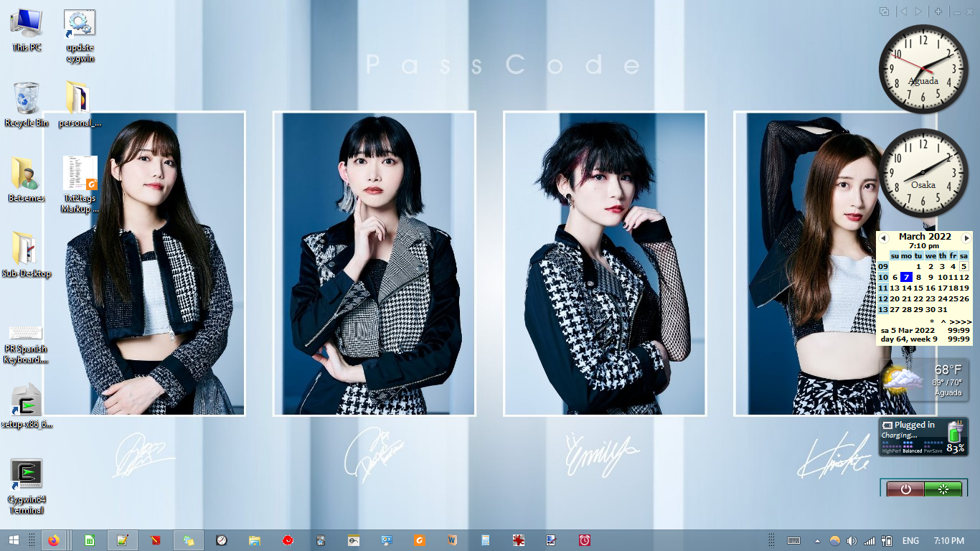Open the red splat taskbar app
980x551 pixels.
(x=519, y=540)
